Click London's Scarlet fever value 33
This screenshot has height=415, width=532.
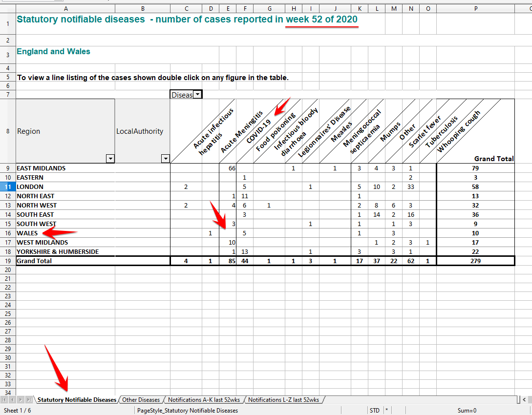[x=410, y=187]
